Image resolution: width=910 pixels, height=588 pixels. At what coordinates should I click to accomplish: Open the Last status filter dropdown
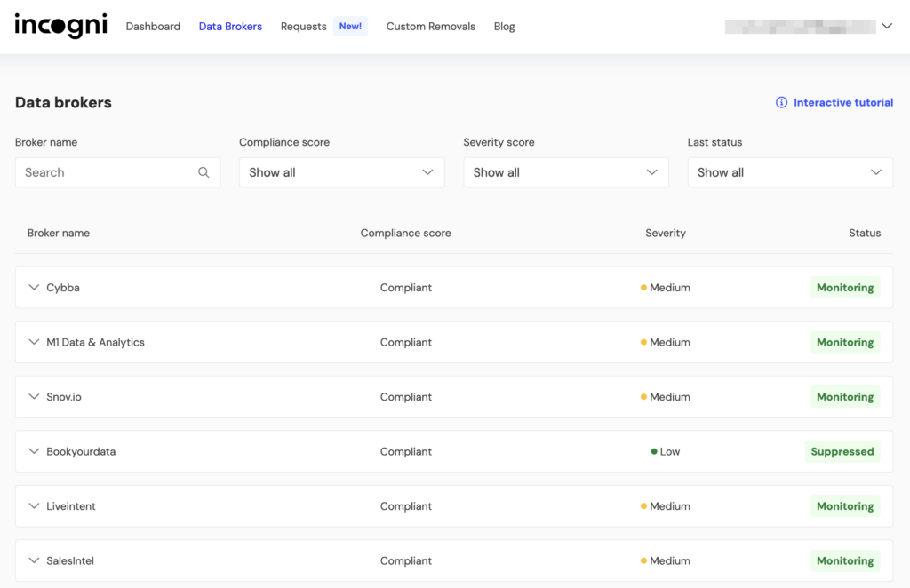tap(790, 172)
